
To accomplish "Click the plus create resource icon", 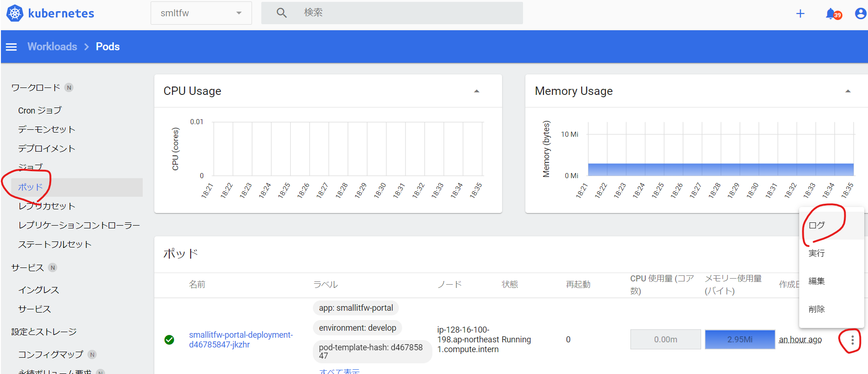I will click(x=800, y=14).
